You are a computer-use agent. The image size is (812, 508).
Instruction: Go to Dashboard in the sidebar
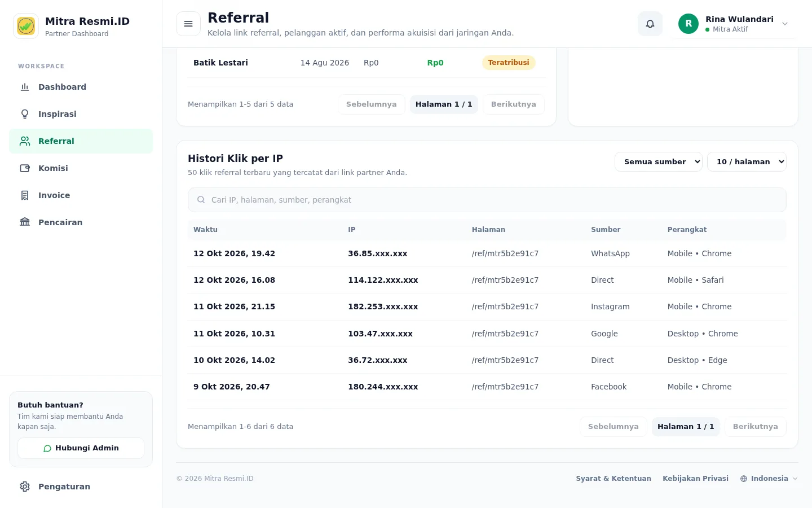(x=81, y=87)
